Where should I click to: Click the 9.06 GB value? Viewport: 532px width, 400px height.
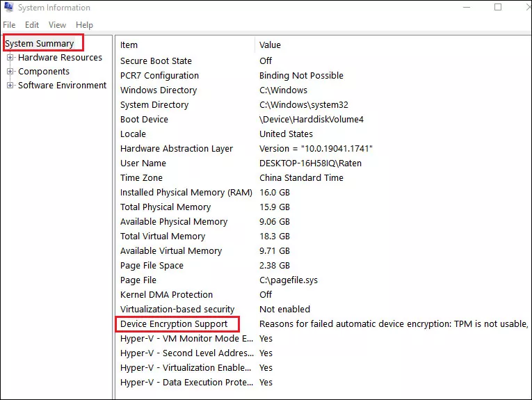(x=275, y=221)
